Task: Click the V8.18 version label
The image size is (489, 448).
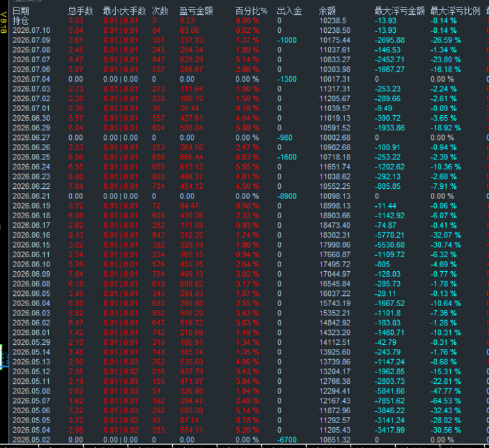Action: coord(3,23)
